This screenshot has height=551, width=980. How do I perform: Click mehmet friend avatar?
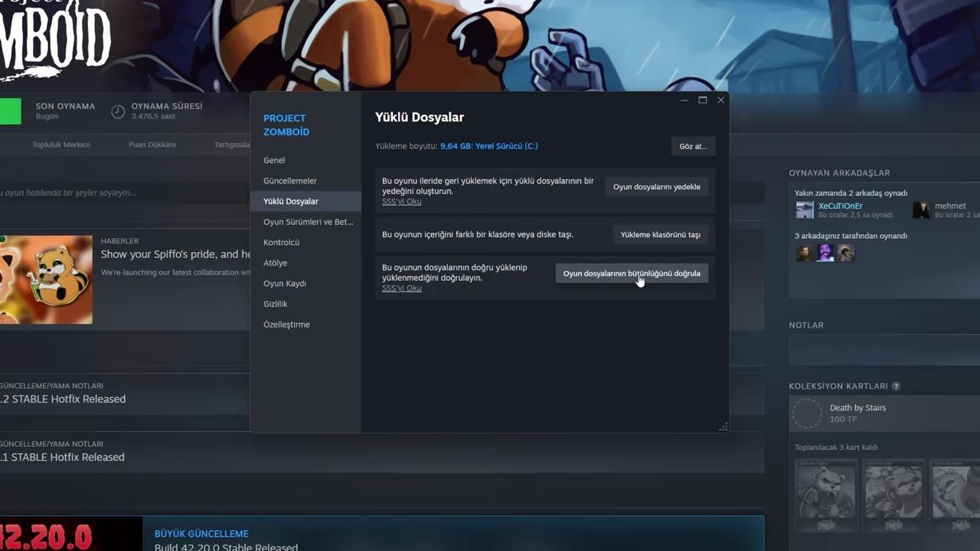(921, 210)
